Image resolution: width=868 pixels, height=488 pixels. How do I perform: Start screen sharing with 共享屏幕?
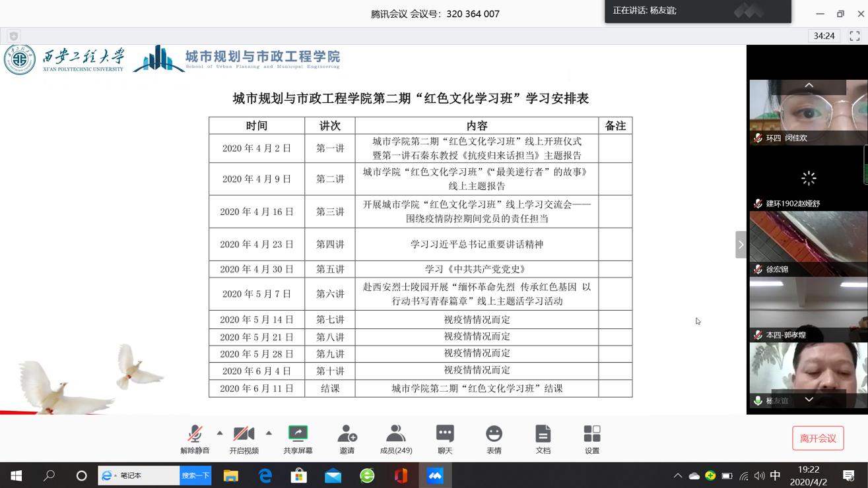(298, 439)
